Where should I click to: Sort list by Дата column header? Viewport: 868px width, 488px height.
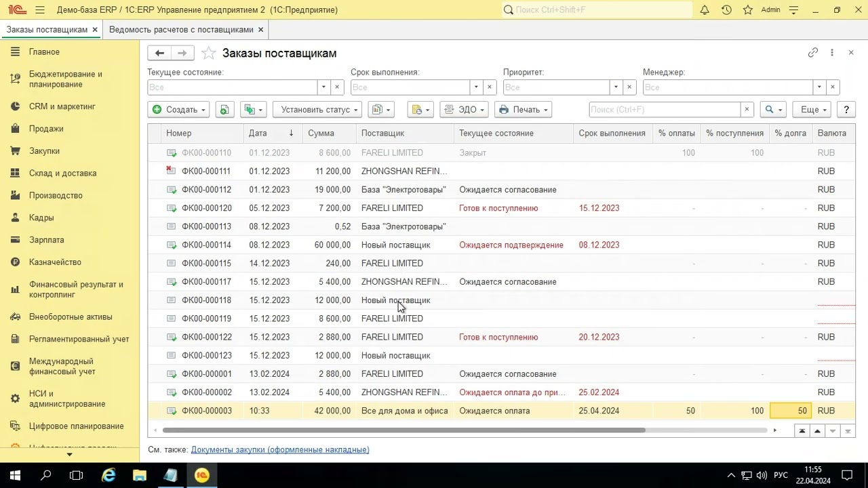pos(272,134)
